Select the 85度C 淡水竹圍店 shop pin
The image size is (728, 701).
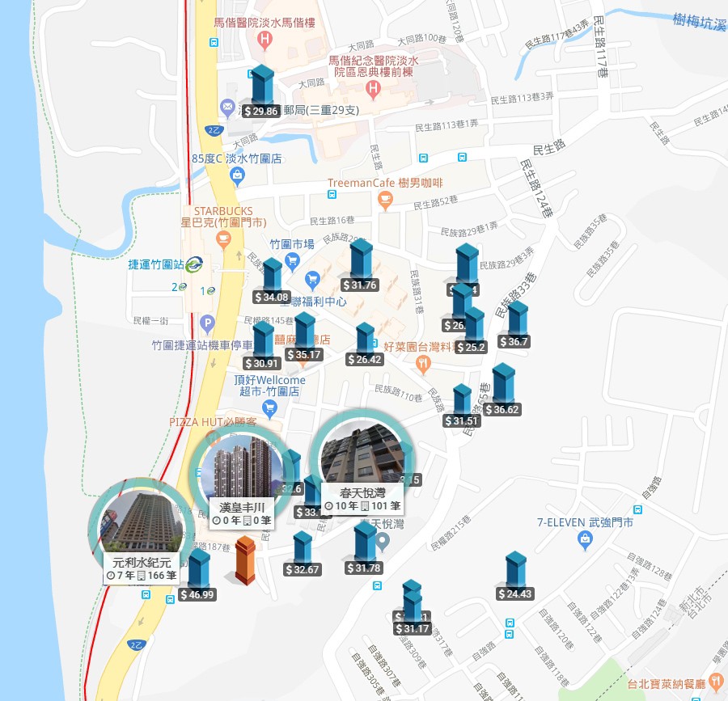(x=237, y=177)
